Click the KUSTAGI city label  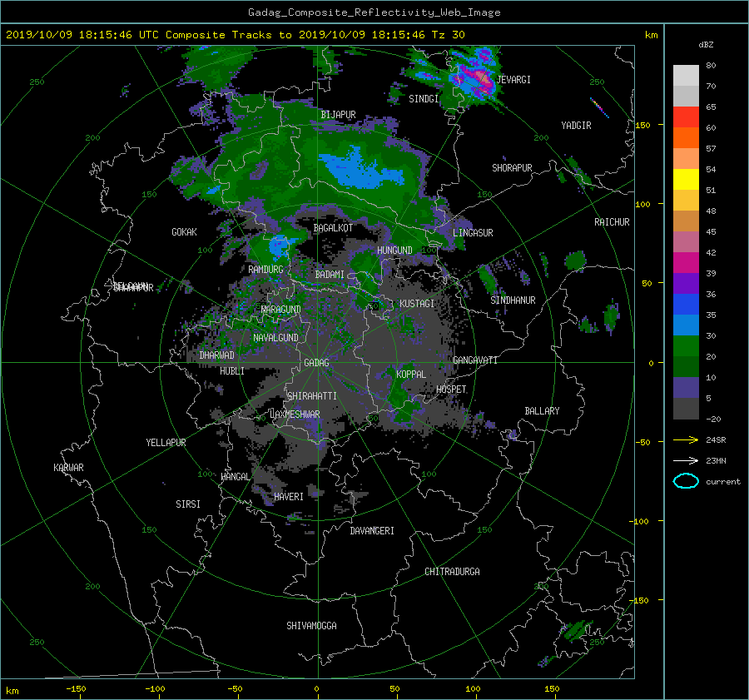pyautogui.click(x=417, y=304)
